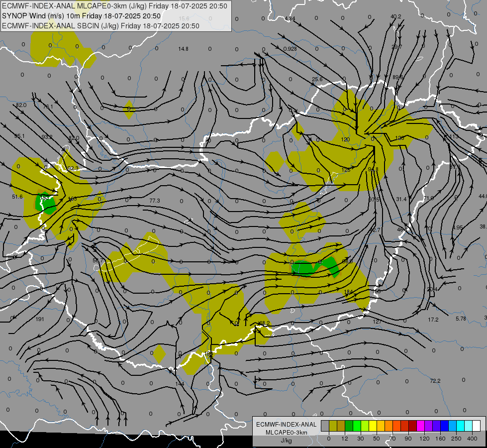Click map value 72.2

tap(435, 381)
